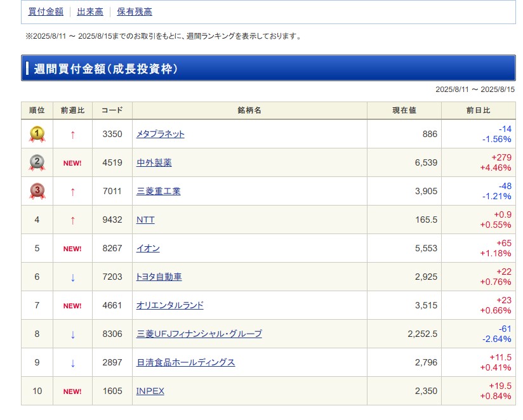The width and height of the screenshot is (523, 420).
Task: Open the 買付金額 ranking tab
Action: coord(46,11)
